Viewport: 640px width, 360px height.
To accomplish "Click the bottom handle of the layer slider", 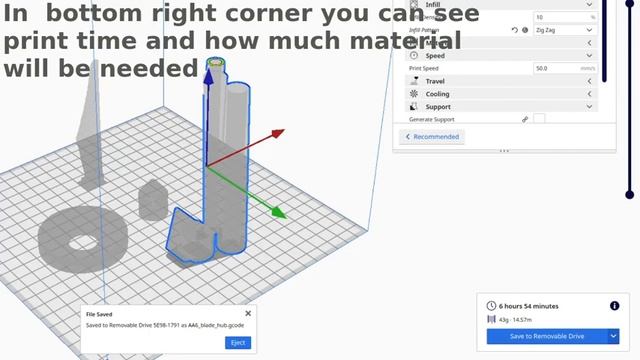I will point(630,195).
